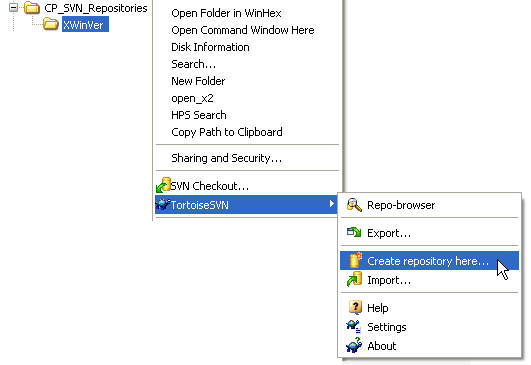Image resolution: width=531 pixels, height=365 pixels.
Task: Open the TortoiseSVN submenu arrow
Action: point(332,203)
